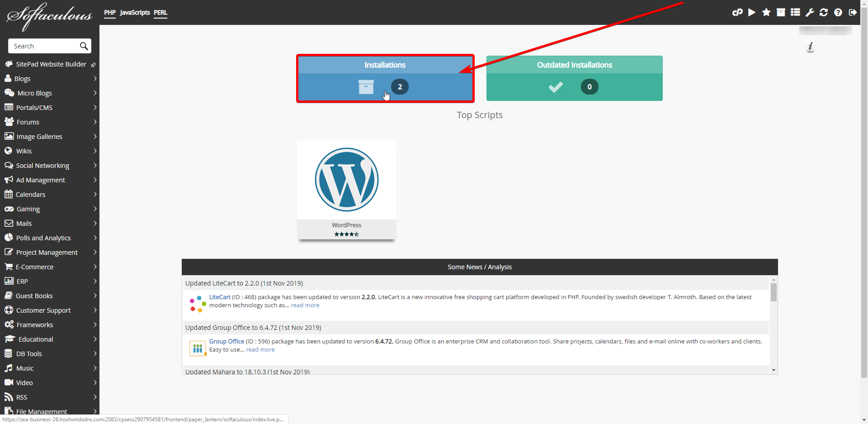
Task: Click the Blogs person icon
Action: coord(8,78)
